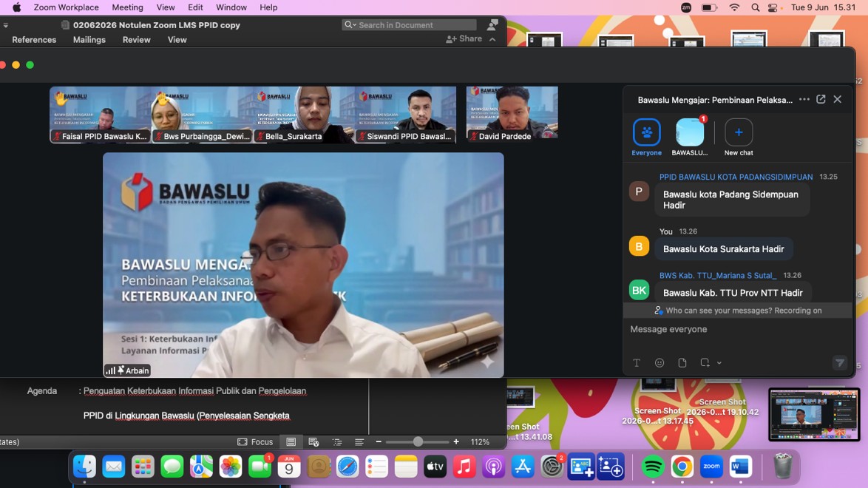This screenshot has height=488, width=868.
Task: Enable Focus mode in Word
Action: click(x=255, y=442)
